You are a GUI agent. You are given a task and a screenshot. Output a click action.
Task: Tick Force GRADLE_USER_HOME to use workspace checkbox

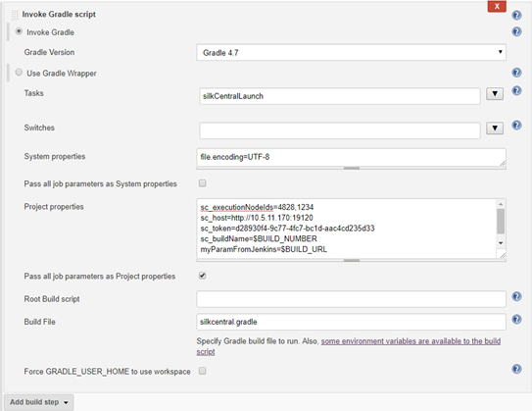click(x=202, y=371)
